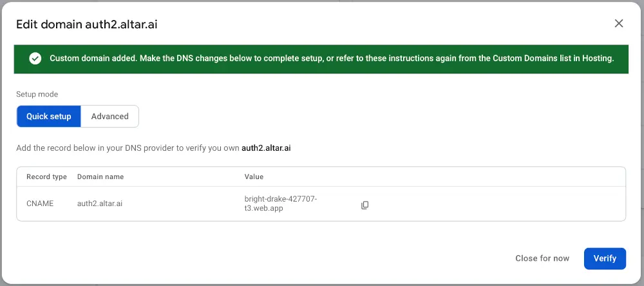The image size is (644, 286).
Task: Copy the CNAME value to clipboard
Action: pos(365,205)
